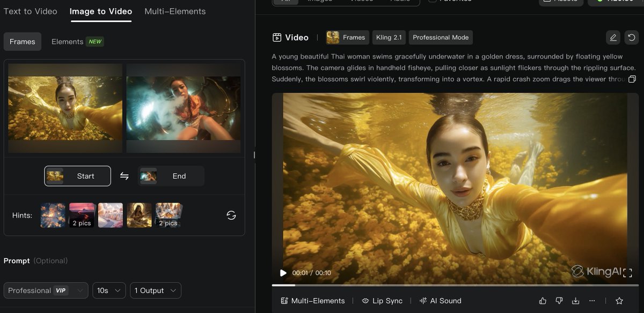This screenshot has height=313, width=644.
Task: Choose the red sunset hint labeled 2 pics
Action: (x=82, y=215)
